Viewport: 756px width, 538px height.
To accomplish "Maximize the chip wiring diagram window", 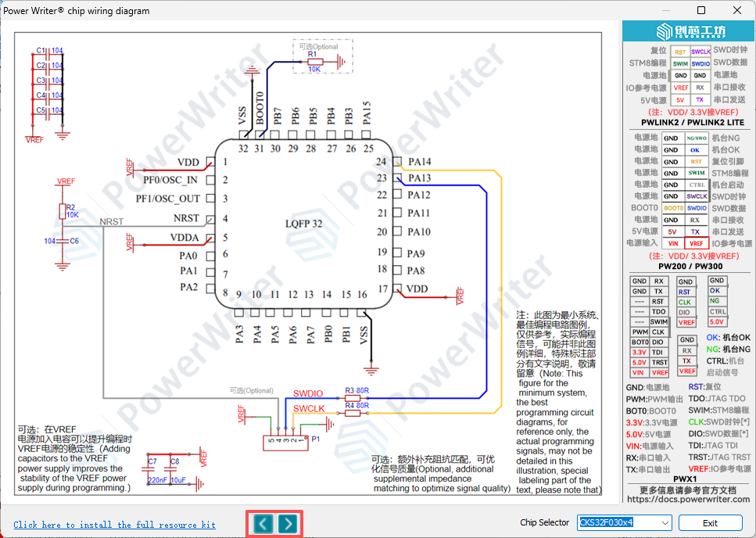I will pyautogui.click(x=701, y=10).
